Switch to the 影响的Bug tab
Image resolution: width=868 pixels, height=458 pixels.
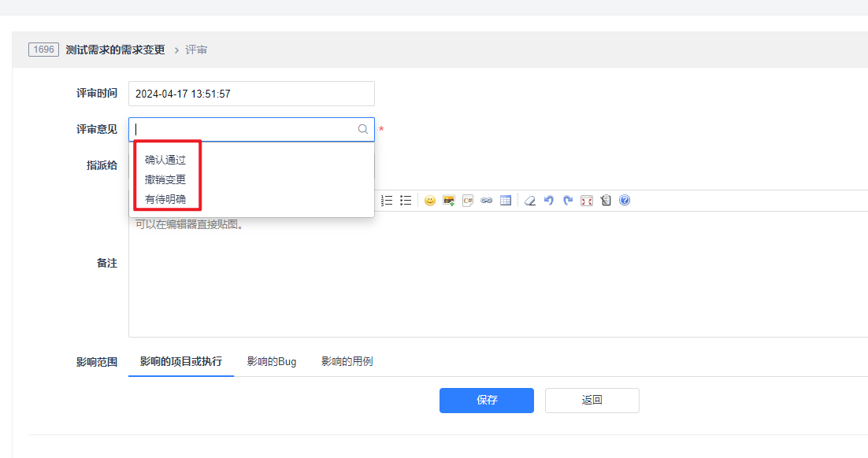tap(272, 362)
